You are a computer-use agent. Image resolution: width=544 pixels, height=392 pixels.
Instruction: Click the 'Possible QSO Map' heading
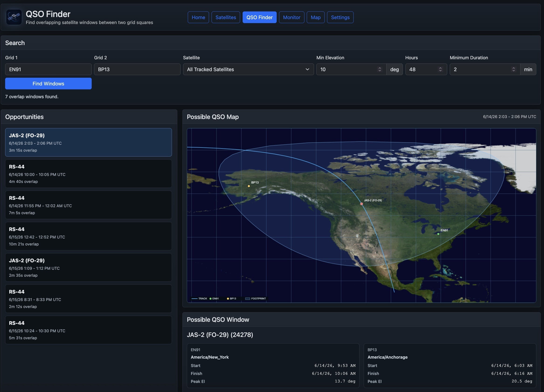(x=213, y=117)
